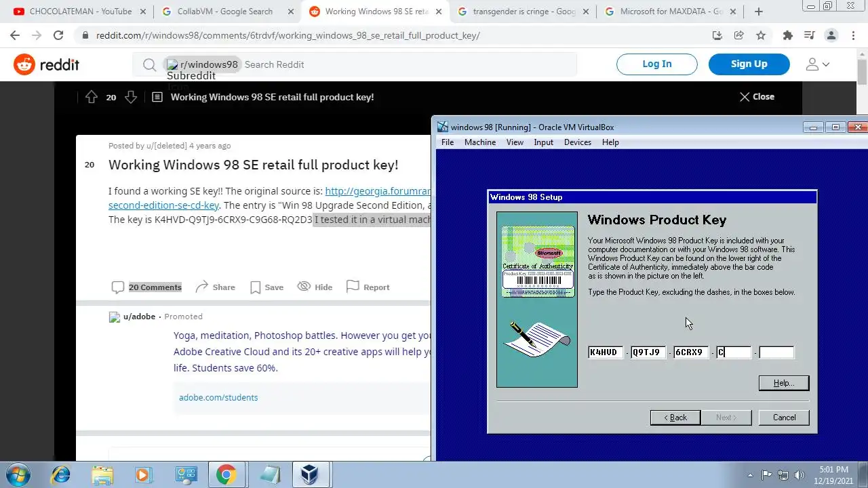Open Chrome profile avatar icon
This screenshot has width=868, height=488.
pos(831,35)
